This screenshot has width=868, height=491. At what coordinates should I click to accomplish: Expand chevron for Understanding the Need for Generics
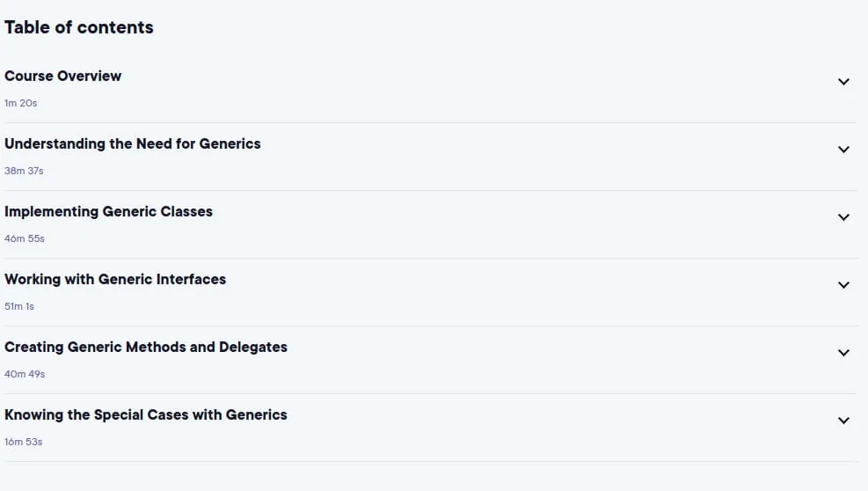843,150
